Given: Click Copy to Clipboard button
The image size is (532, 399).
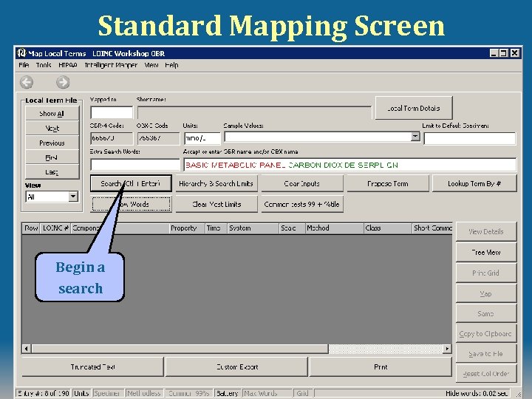Looking at the screenshot, I should [x=486, y=333].
